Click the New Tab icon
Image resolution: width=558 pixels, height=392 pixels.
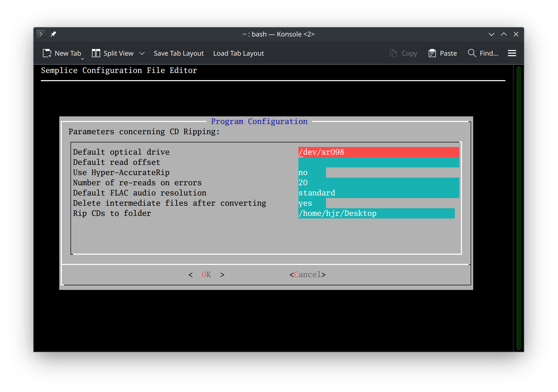click(47, 53)
